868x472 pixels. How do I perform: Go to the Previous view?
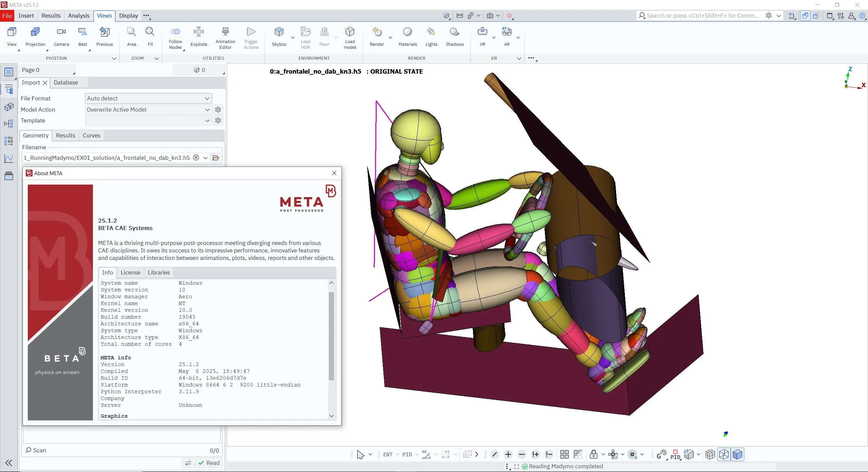(104, 37)
